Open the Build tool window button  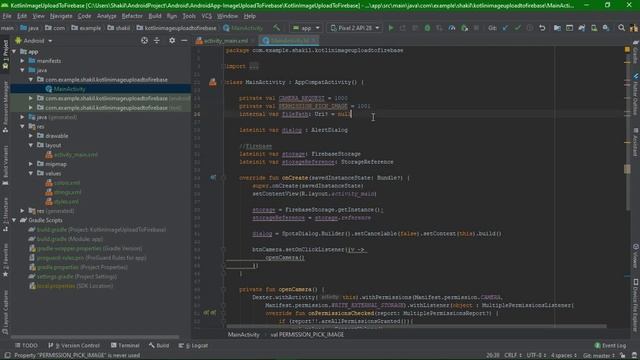[159, 345]
